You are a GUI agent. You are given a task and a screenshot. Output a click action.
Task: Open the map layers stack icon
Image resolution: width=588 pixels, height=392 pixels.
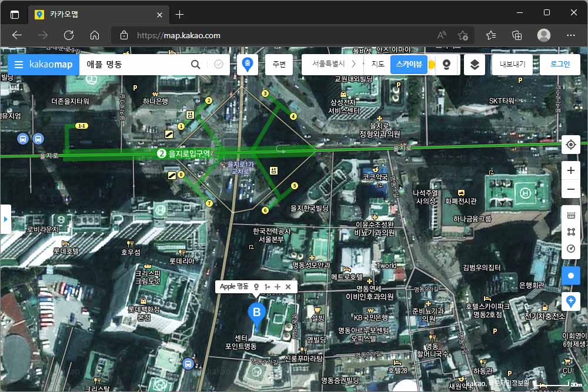click(475, 65)
